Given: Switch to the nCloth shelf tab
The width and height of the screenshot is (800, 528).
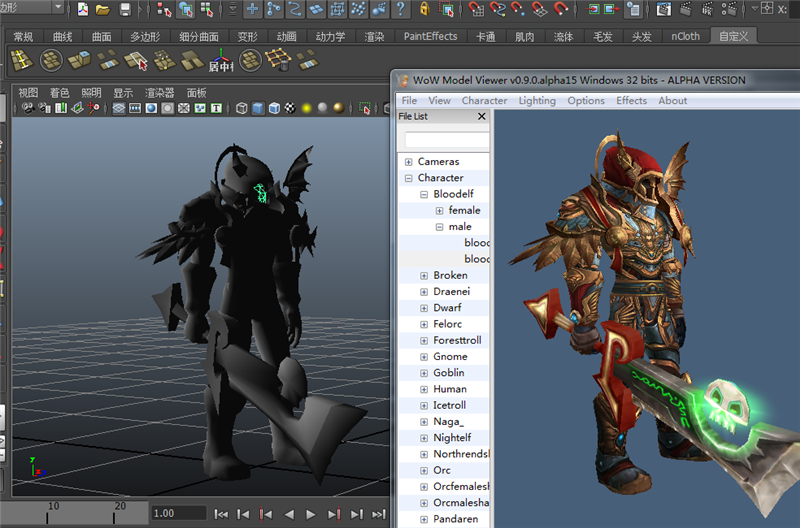Looking at the screenshot, I should click(685, 36).
